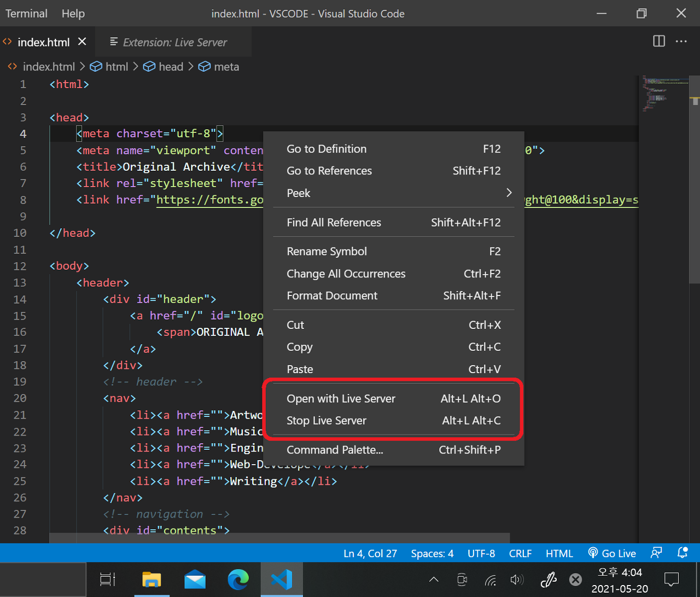Click the fonts URL on line 8

[210, 200]
